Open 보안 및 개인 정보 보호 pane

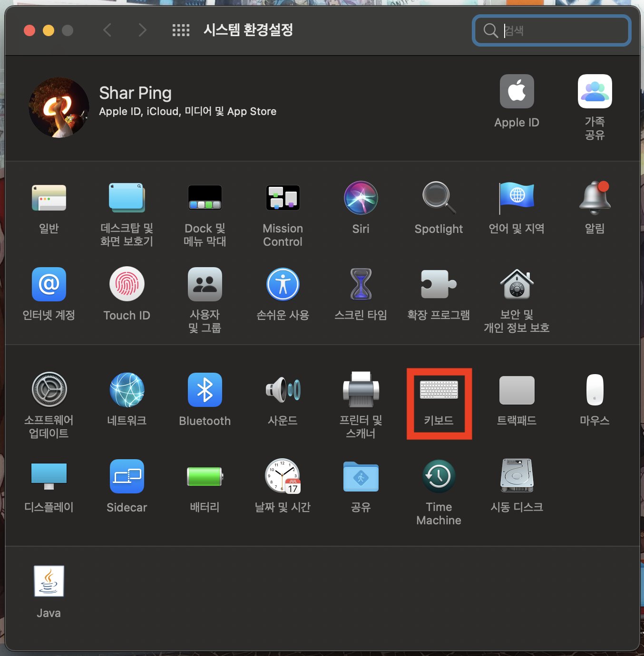(x=517, y=284)
